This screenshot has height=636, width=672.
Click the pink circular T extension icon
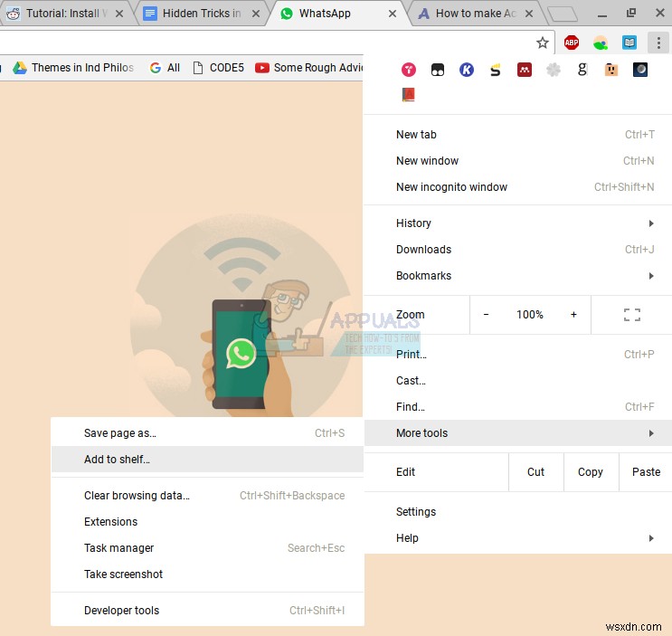coord(409,70)
